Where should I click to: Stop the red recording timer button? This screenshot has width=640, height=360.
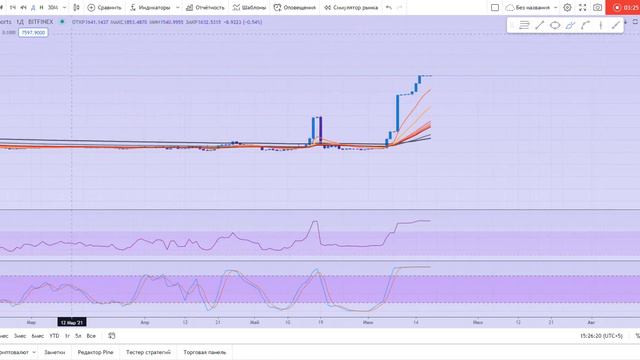pyautogui.click(x=623, y=7)
